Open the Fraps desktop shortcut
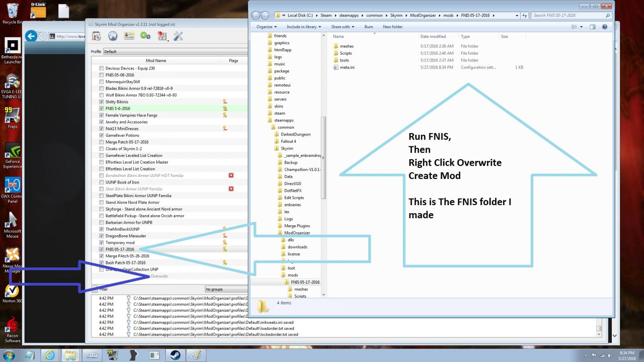Screen dimensions: 644x362 click(x=12, y=118)
